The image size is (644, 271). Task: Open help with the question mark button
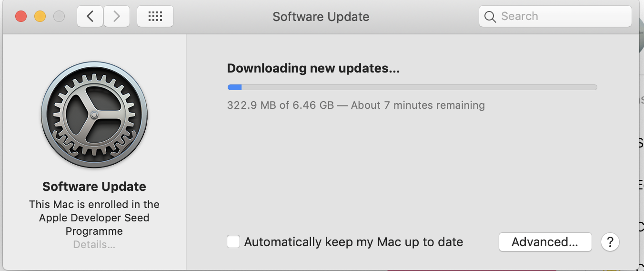coord(610,242)
